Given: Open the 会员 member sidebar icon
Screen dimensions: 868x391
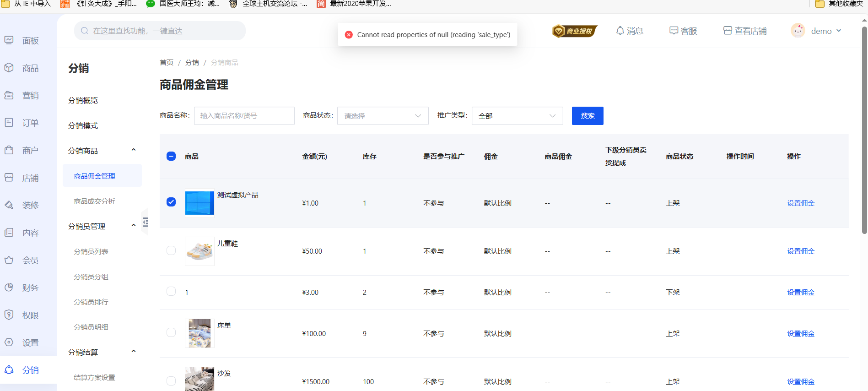Looking at the screenshot, I should [9, 260].
